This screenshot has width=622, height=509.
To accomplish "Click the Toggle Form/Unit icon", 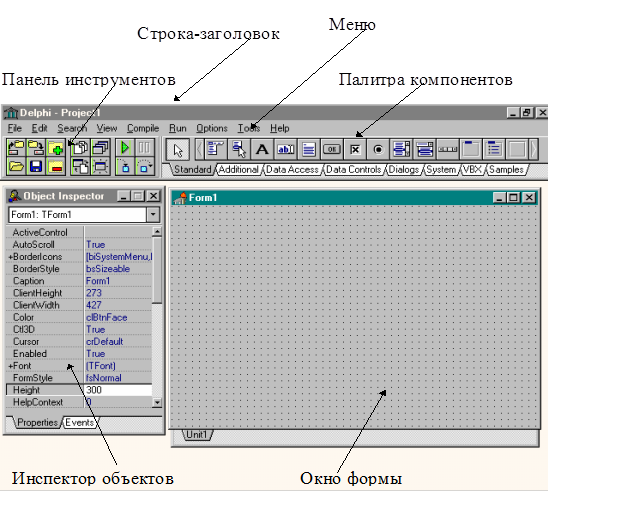I will [x=81, y=167].
